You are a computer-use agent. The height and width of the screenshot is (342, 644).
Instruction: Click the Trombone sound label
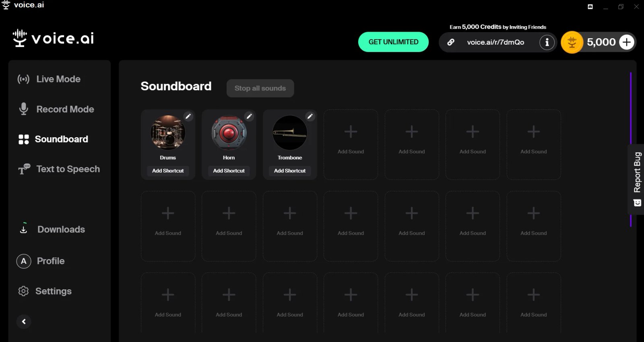pyautogui.click(x=290, y=158)
